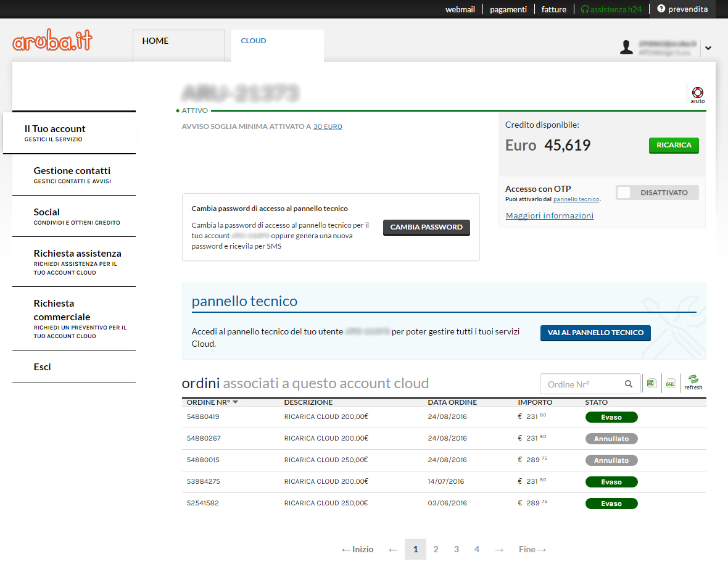Switch to the HOME tab
Screen dimensions: 728x572
[x=179, y=46]
